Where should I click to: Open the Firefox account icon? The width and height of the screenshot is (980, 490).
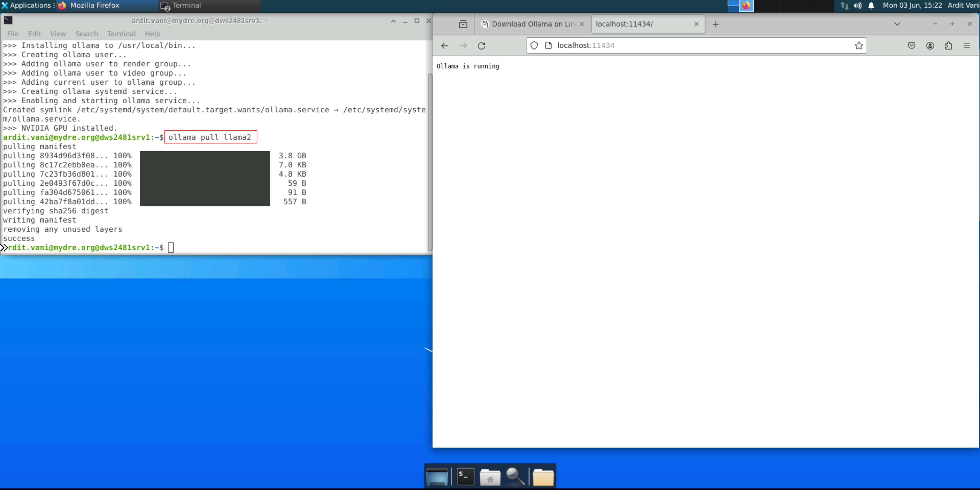tap(930, 46)
